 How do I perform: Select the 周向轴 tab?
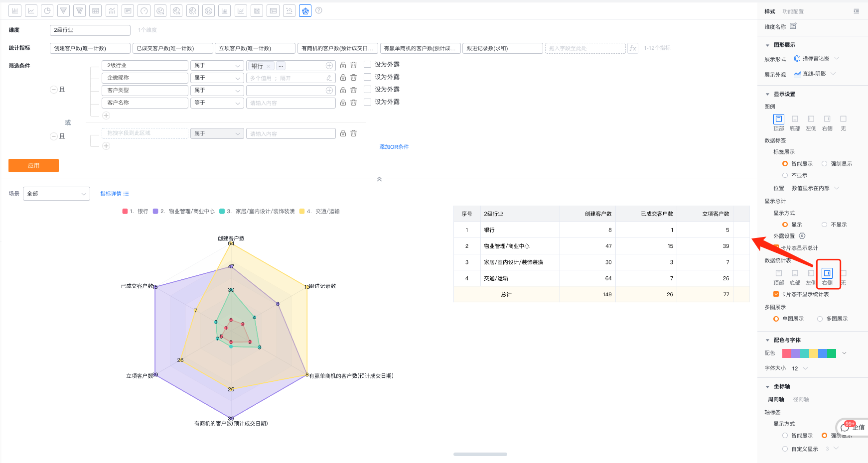(776, 399)
